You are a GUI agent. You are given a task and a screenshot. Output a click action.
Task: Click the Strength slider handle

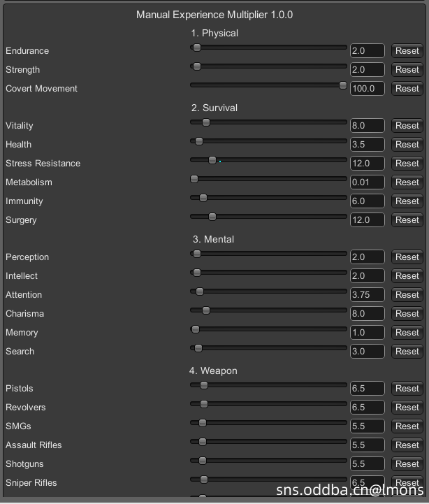coord(196,66)
